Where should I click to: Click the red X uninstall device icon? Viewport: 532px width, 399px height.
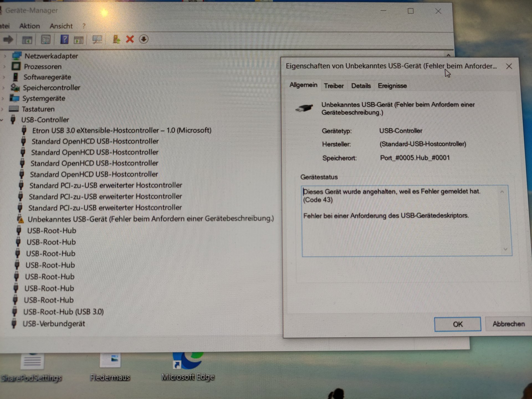tap(130, 39)
